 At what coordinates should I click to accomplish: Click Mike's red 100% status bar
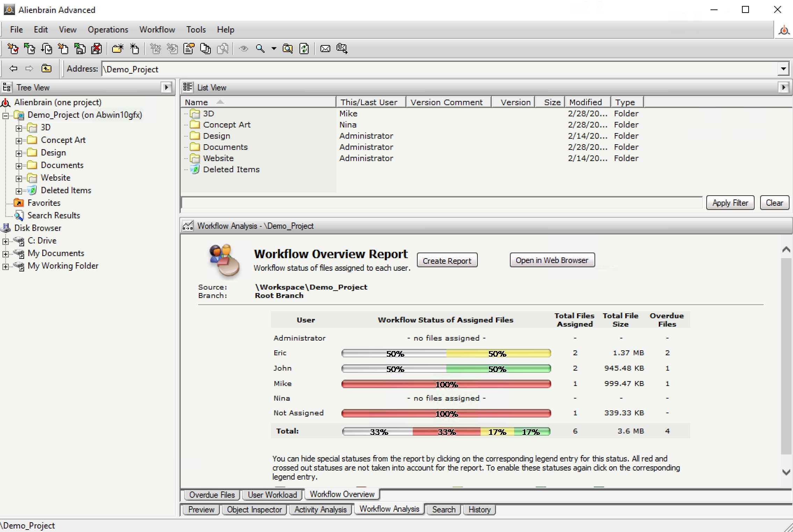click(446, 384)
